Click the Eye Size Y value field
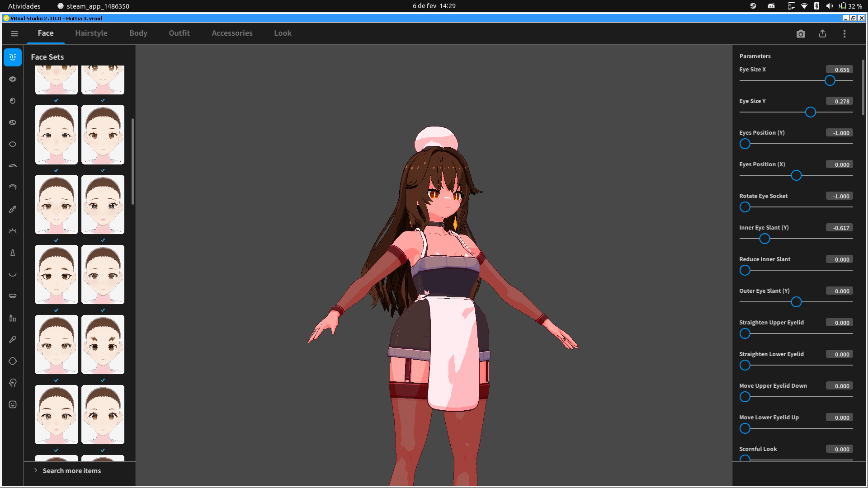Viewport: 868px width, 488px height. point(839,101)
